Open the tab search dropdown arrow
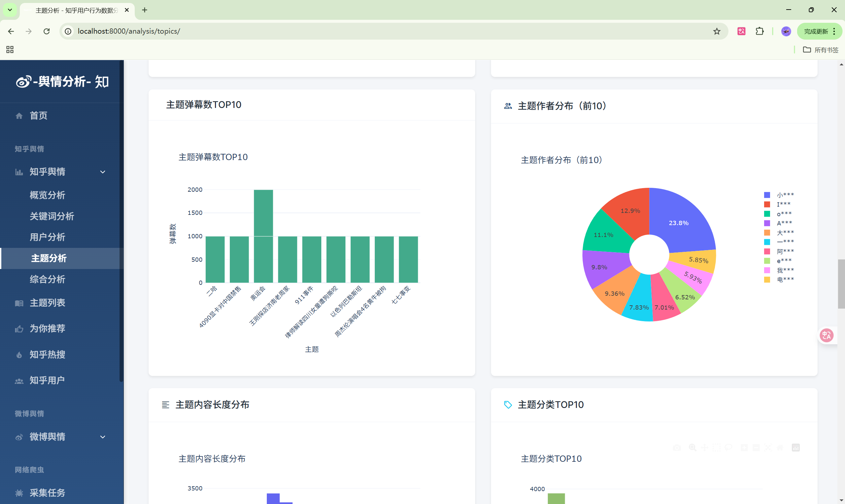 coord(10,10)
